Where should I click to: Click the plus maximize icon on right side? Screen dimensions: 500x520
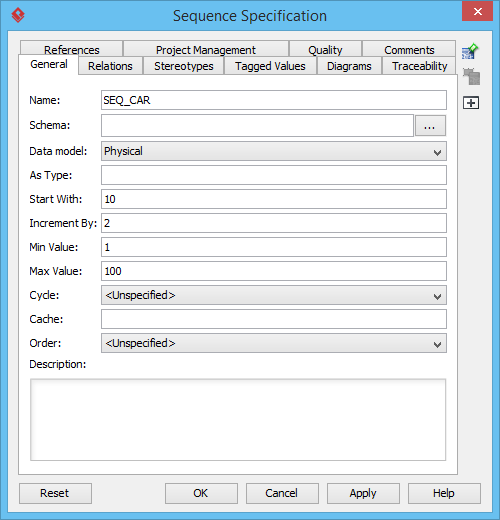(471, 103)
